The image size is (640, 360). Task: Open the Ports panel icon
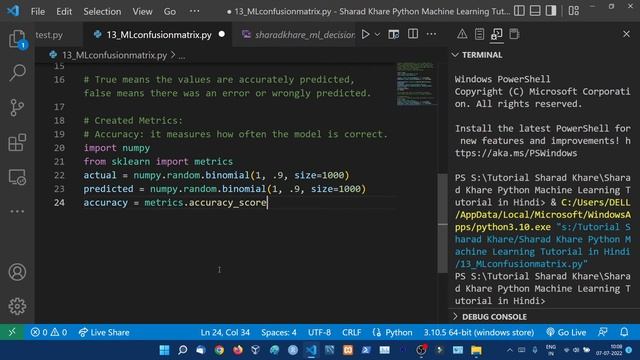pyautogui.click(x=514, y=34)
